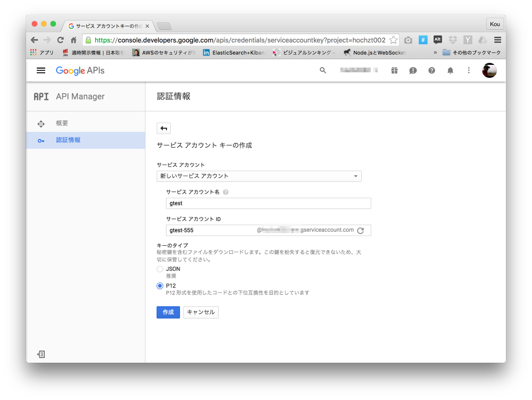532x400 pixels.
Task: Reload the page with refresh icon
Action: point(61,40)
